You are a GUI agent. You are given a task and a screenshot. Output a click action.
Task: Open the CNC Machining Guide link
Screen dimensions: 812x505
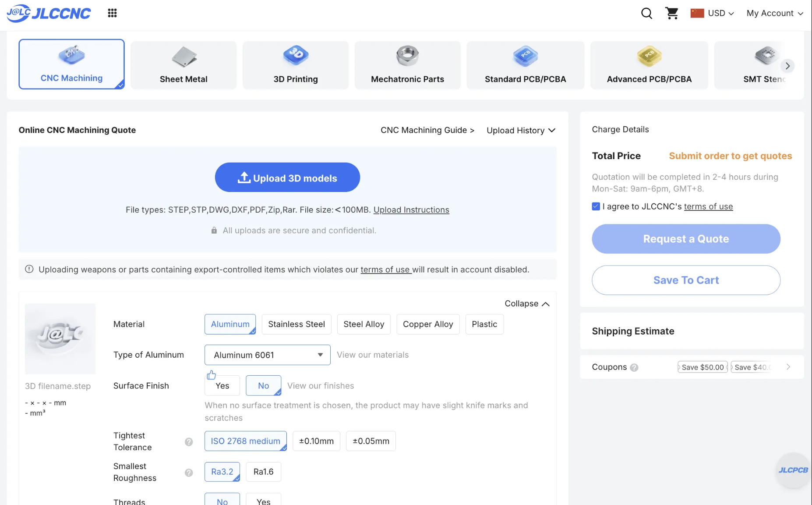(427, 130)
